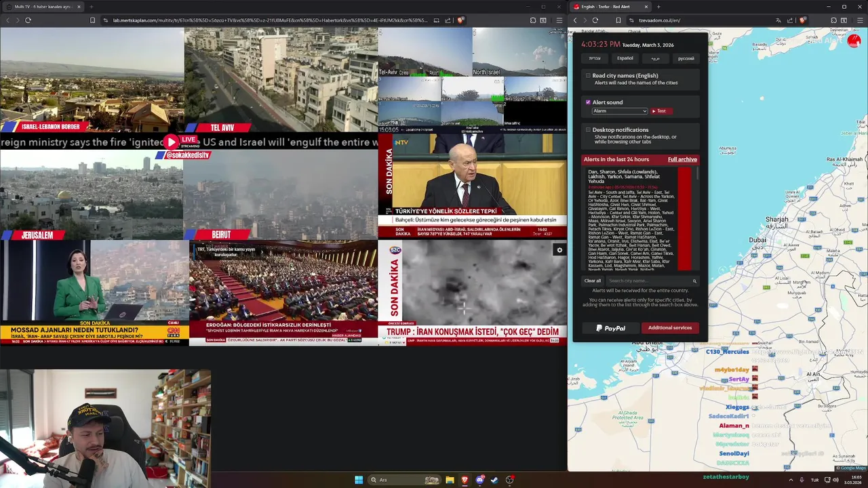The width and height of the screenshot is (868, 488).
Task: Open the taskbar clock and date
Action: 853,480
